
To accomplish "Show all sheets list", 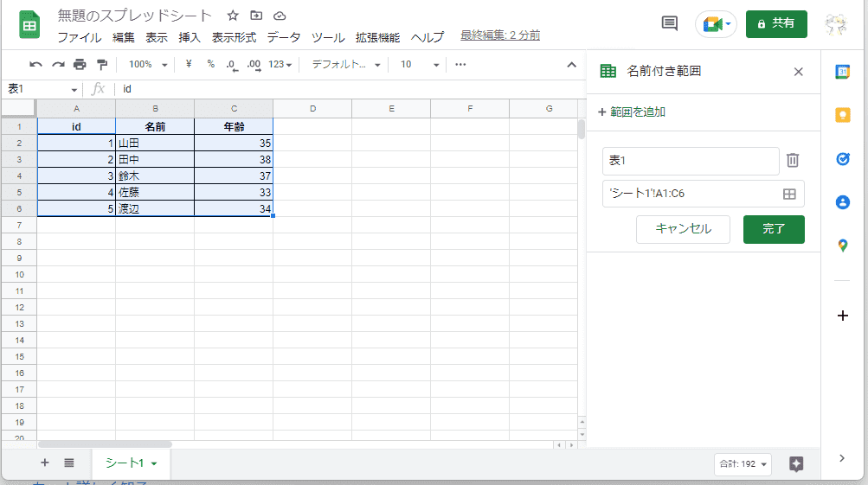I will pyautogui.click(x=68, y=463).
